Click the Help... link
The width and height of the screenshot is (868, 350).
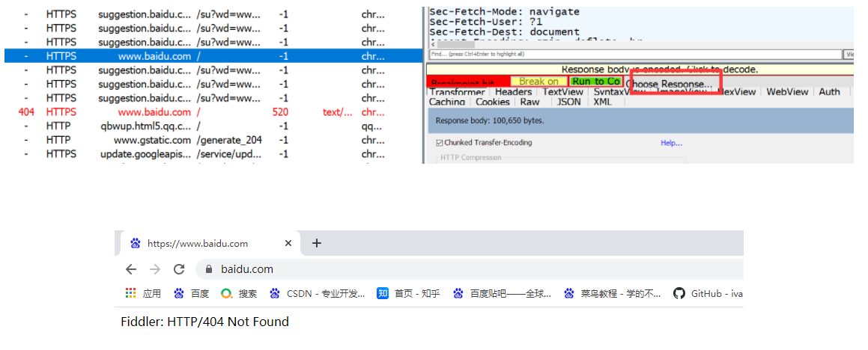672,143
